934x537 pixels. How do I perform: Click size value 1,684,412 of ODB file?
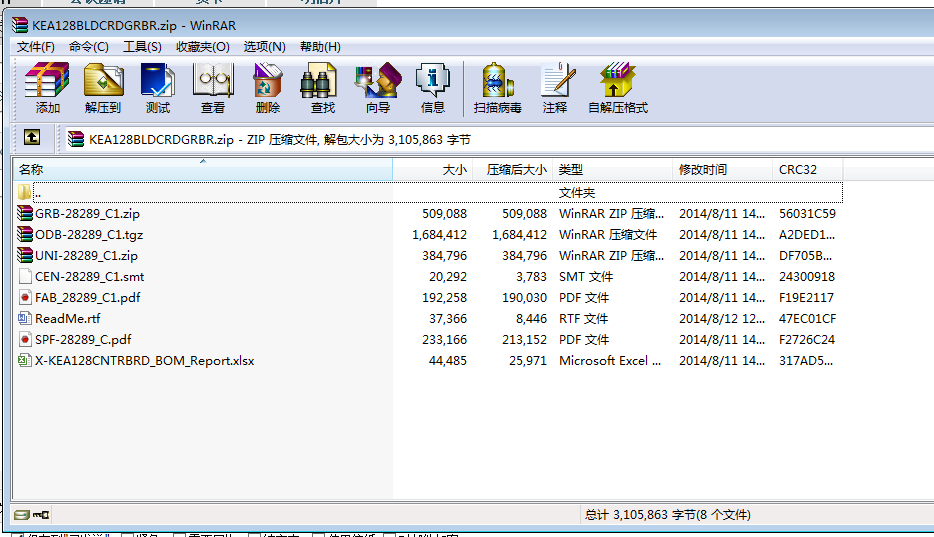440,235
